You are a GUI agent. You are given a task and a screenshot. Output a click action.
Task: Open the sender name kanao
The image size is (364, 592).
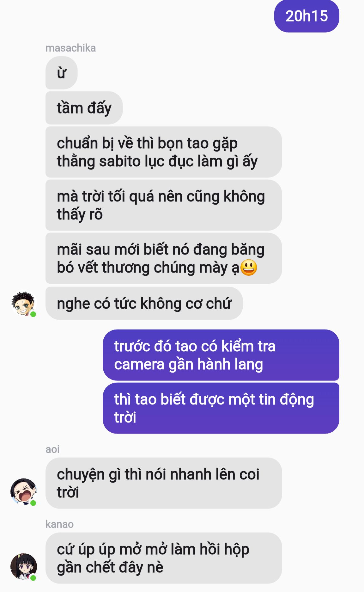[59, 524]
